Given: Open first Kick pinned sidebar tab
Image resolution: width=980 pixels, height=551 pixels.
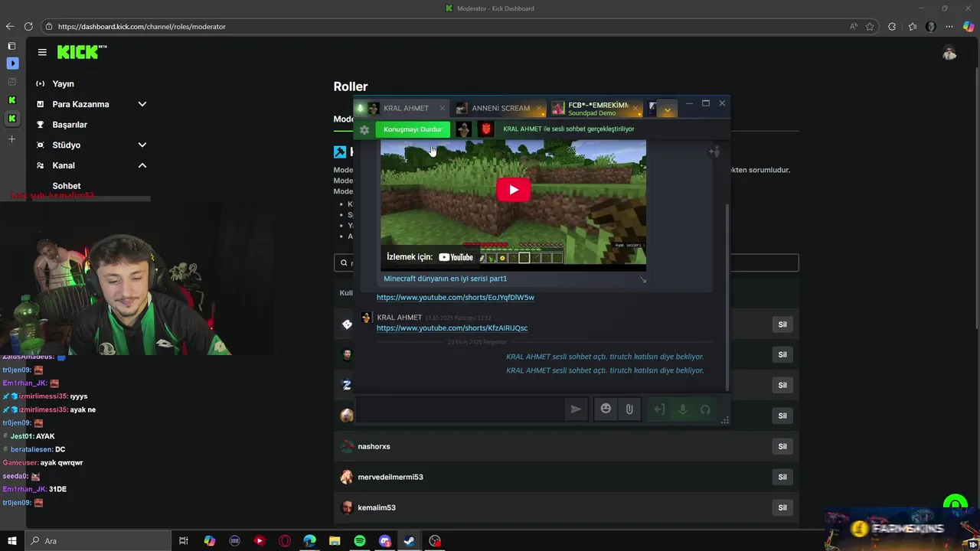Looking at the screenshot, I should [x=11, y=100].
